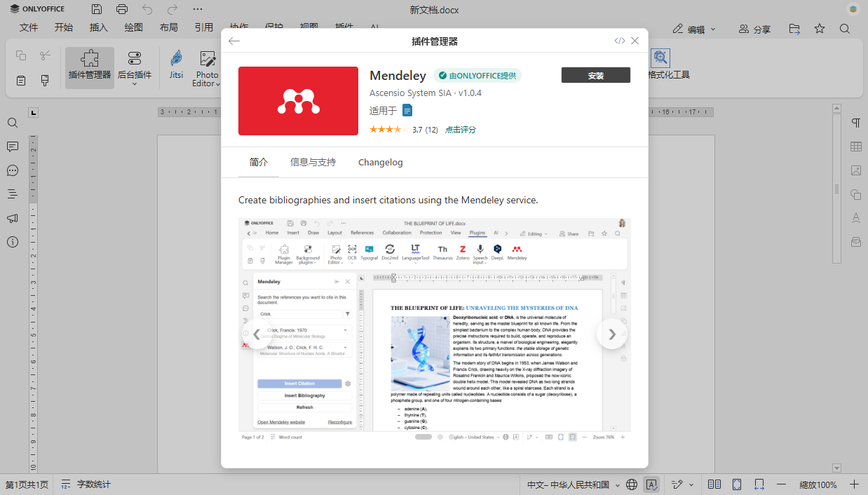Click the paste clipboard icon in ribbon
868x495 pixels.
click(x=21, y=80)
